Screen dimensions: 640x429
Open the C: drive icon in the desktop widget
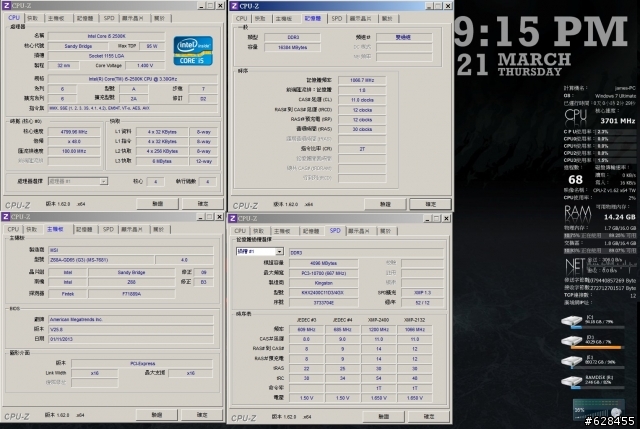click(571, 321)
